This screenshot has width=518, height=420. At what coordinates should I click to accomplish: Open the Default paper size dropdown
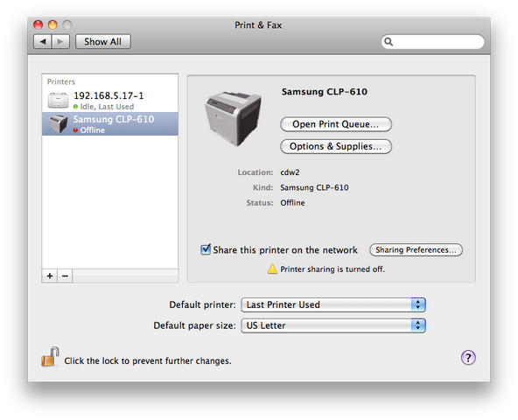(333, 325)
